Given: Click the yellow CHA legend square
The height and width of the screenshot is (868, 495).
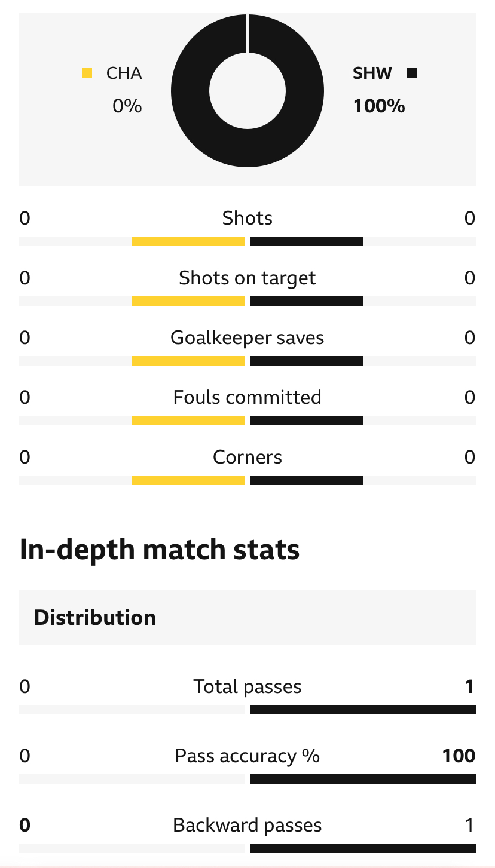Looking at the screenshot, I should [x=87, y=73].
